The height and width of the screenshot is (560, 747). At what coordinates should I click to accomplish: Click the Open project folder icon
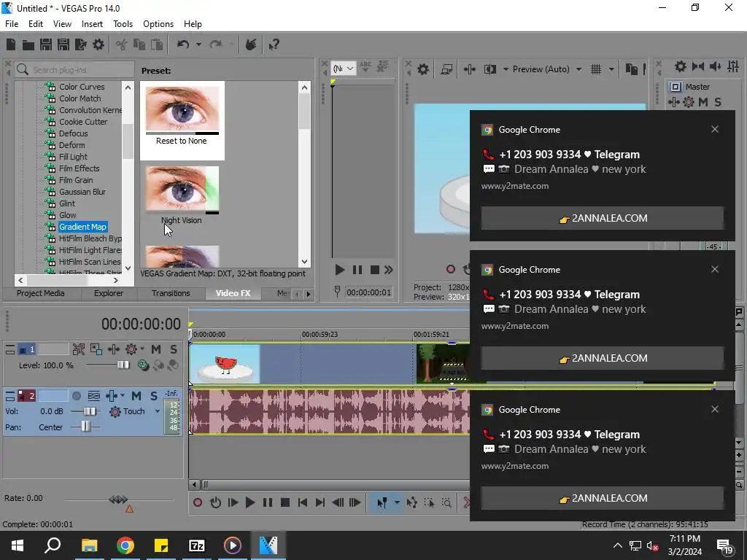point(28,44)
